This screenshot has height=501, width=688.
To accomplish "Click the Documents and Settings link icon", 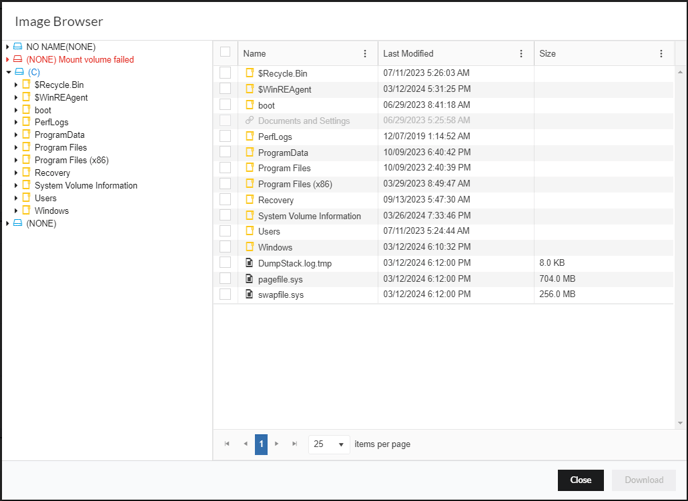I will click(250, 120).
